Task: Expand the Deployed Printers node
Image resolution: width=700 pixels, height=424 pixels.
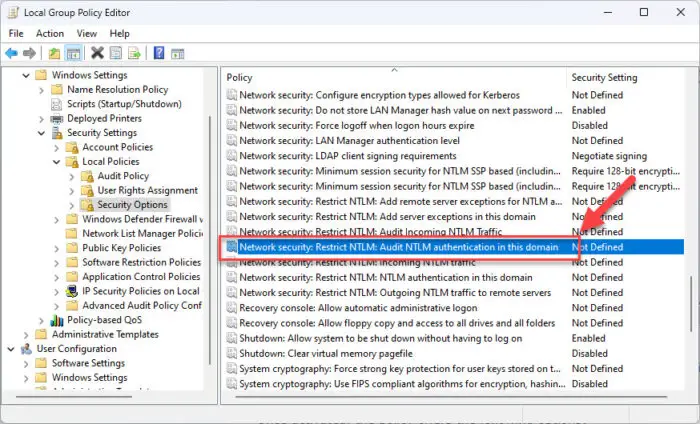Action: coord(41,119)
